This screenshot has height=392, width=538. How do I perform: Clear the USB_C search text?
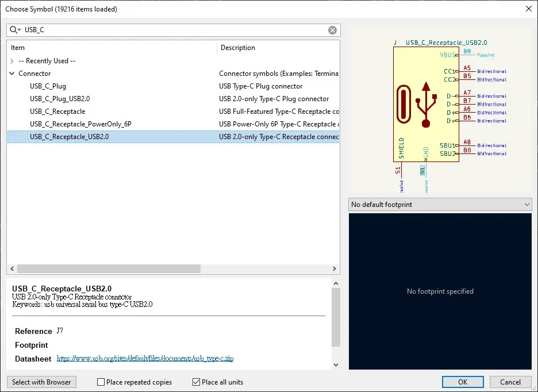(x=332, y=30)
